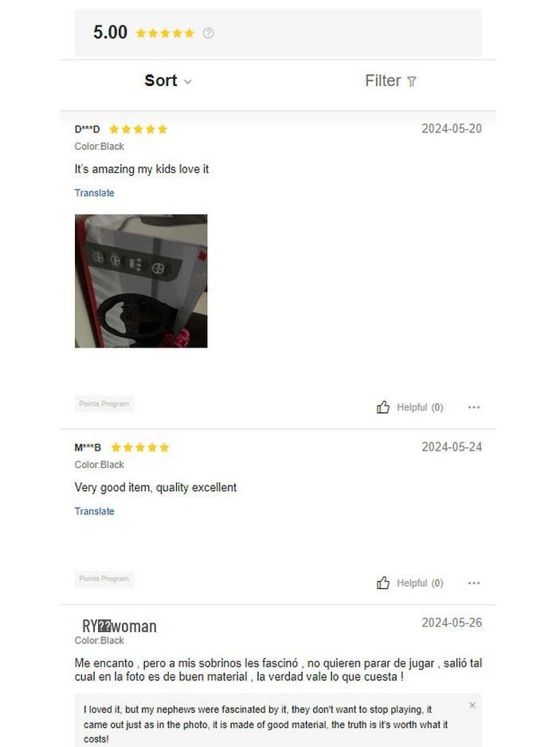Click the Helpful (0) label on first review
This screenshot has height=747, width=560.
tap(420, 407)
